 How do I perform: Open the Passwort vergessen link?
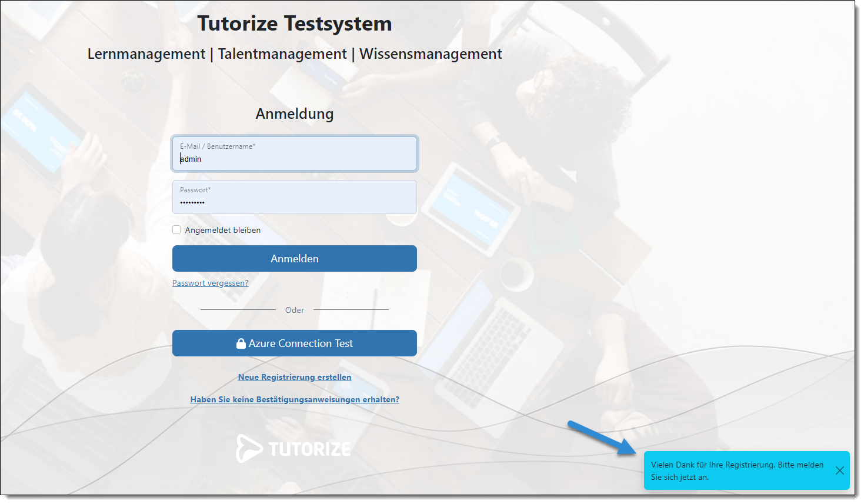(x=210, y=283)
